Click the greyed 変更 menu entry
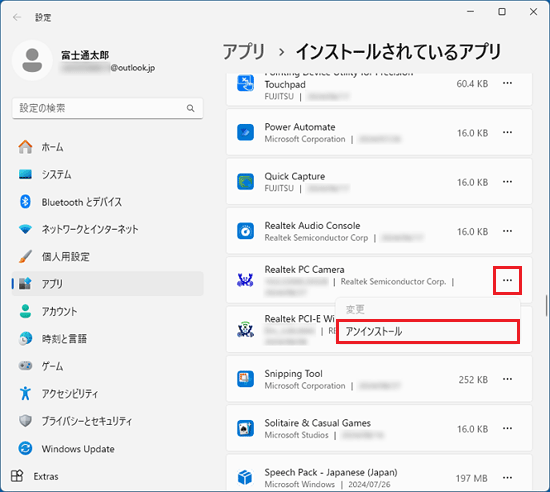This screenshot has height=492, width=550. pos(428,309)
